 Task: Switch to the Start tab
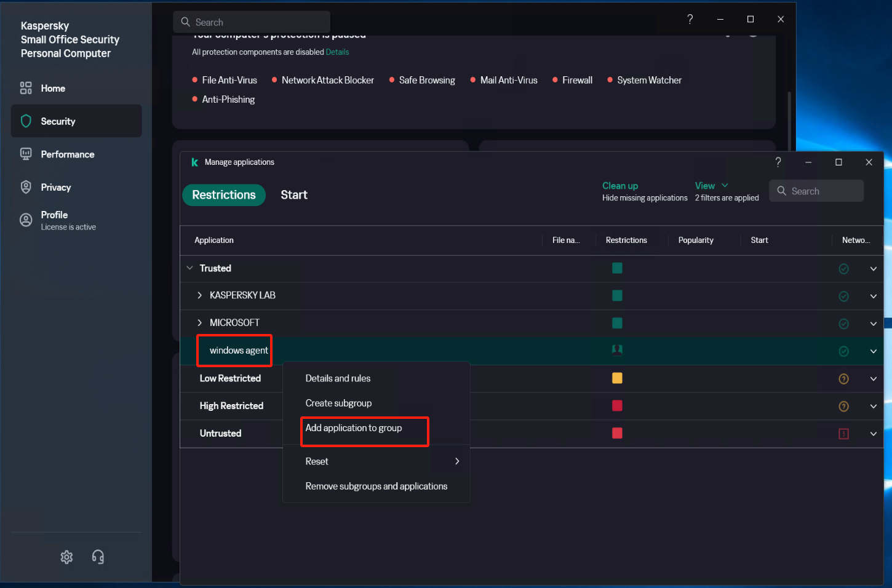coord(293,195)
